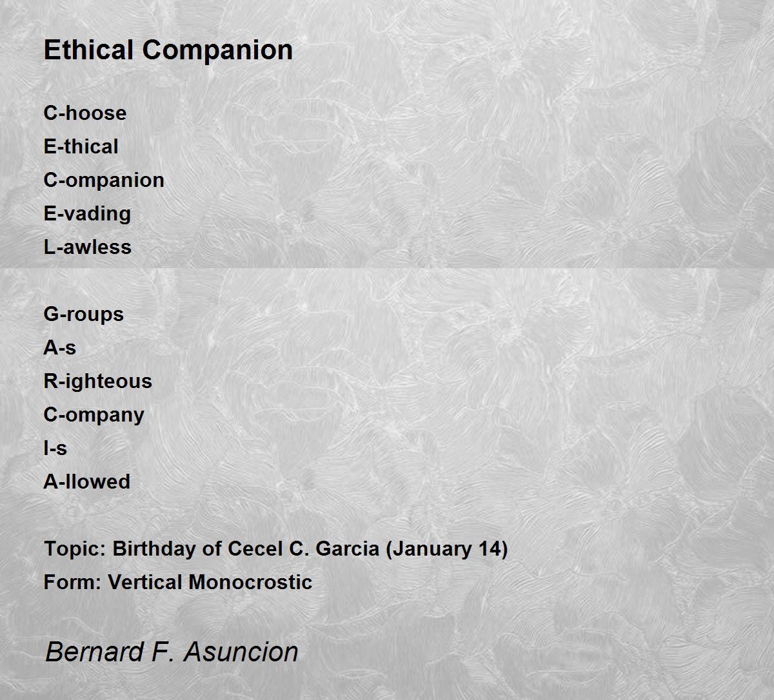The width and height of the screenshot is (774, 700).
Task: Click the title Ethical Companion
Action: [168, 50]
